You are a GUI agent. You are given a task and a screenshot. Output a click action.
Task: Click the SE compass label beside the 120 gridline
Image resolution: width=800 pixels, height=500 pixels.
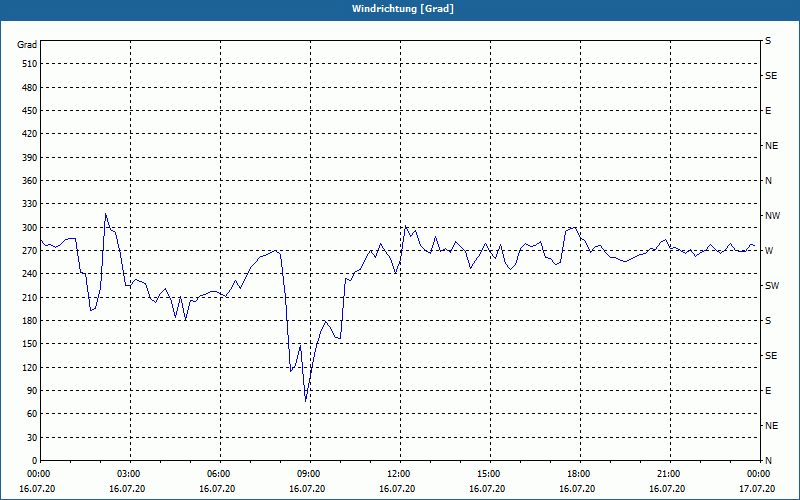pyautogui.click(x=771, y=356)
